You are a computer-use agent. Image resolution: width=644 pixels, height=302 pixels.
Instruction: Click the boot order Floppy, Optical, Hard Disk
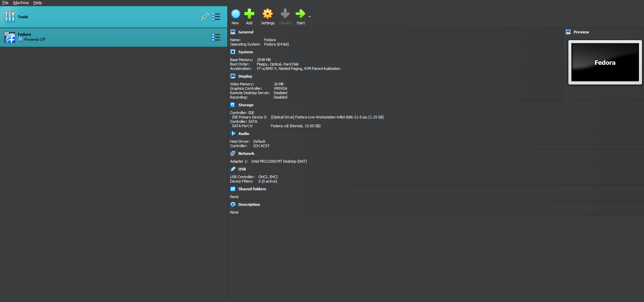point(278,64)
